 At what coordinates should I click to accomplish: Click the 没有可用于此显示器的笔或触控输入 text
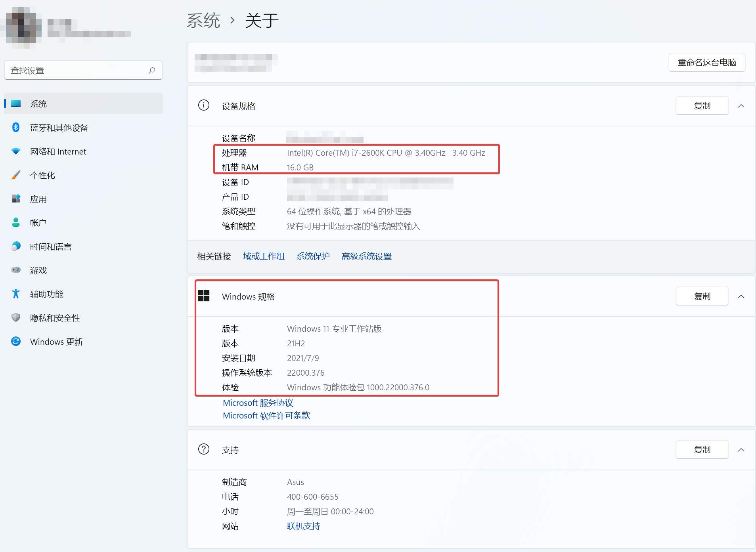pyautogui.click(x=353, y=226)
